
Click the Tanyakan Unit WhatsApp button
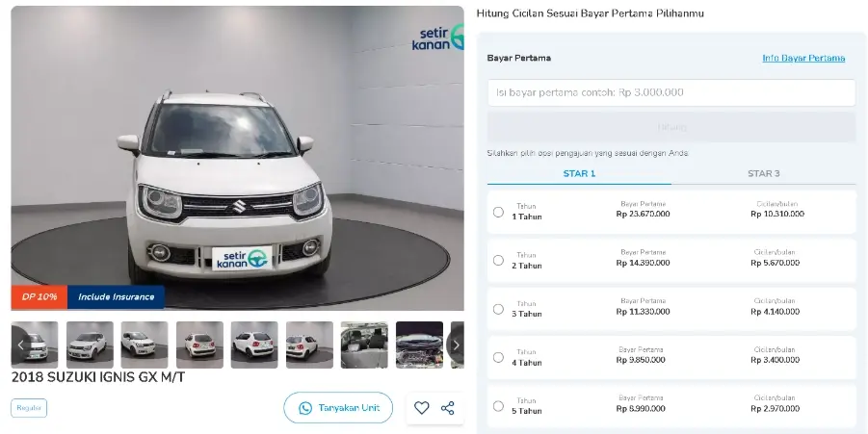pos(338,408)
